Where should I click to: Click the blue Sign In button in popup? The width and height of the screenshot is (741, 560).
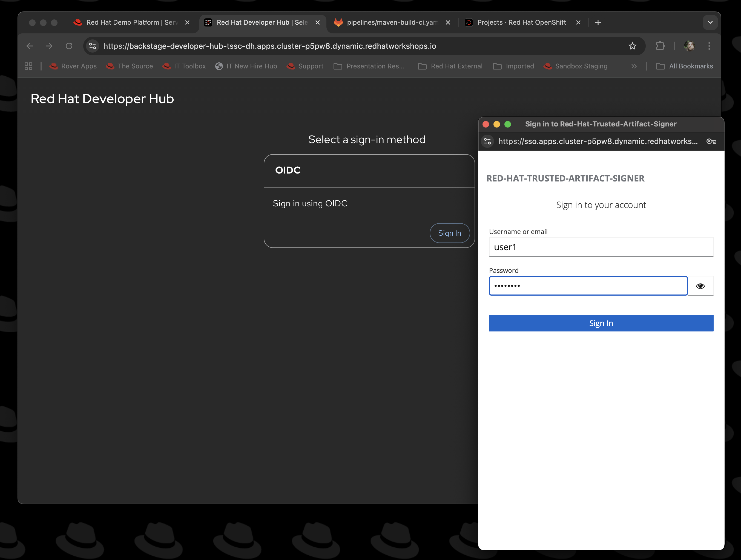pos(601,323)
